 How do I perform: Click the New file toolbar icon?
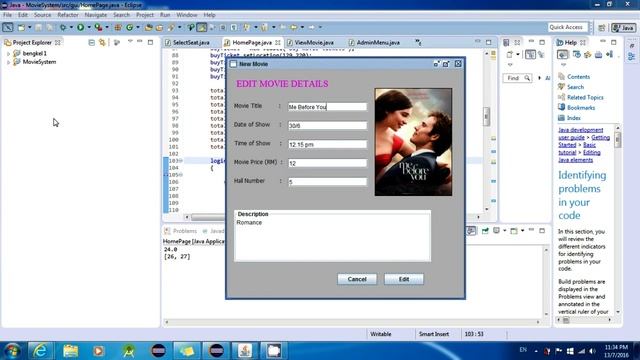21,27
